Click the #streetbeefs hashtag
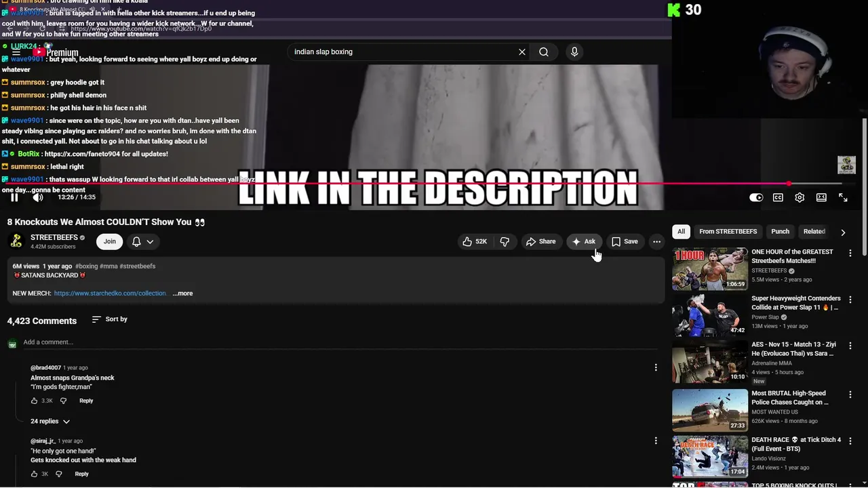 [x=138, y=266]
